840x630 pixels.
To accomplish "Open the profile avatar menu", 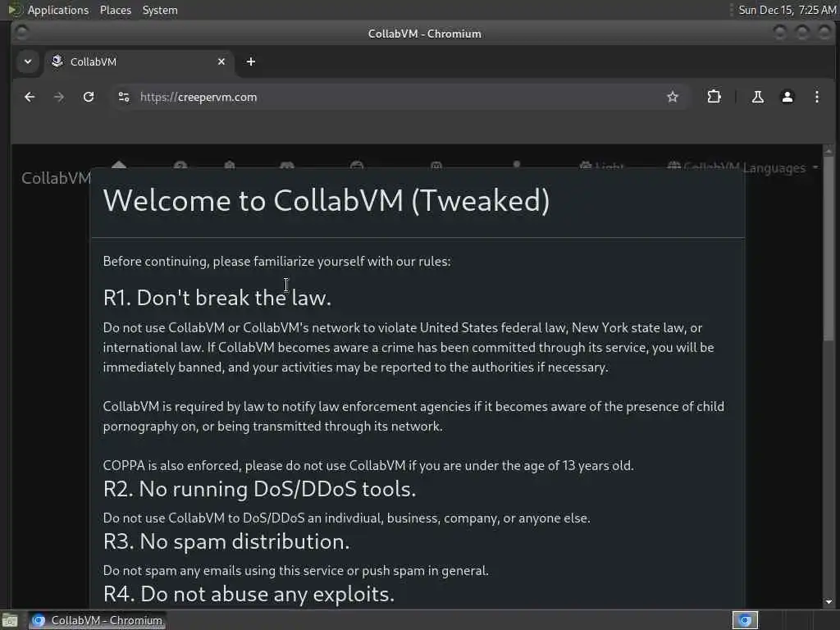I will 787,97.
